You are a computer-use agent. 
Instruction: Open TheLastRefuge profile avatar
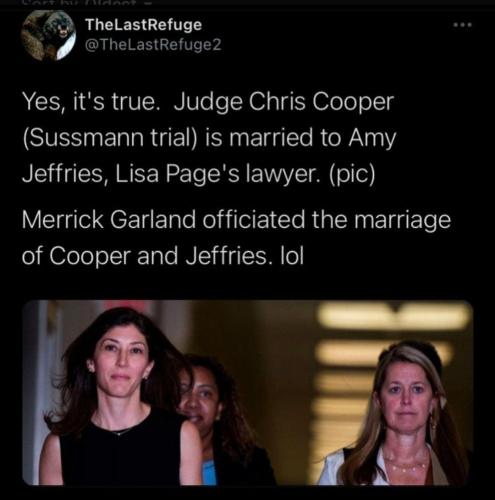[x=48, y=35]
